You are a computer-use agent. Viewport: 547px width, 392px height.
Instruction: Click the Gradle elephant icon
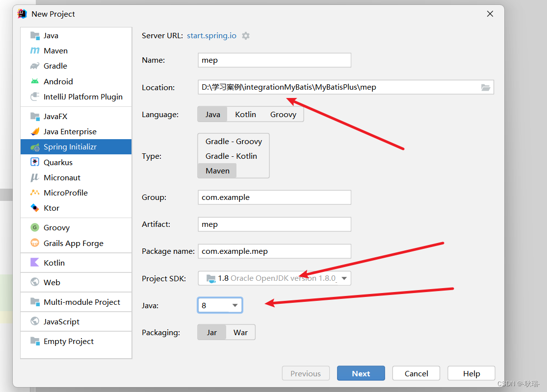coord(35,66)
